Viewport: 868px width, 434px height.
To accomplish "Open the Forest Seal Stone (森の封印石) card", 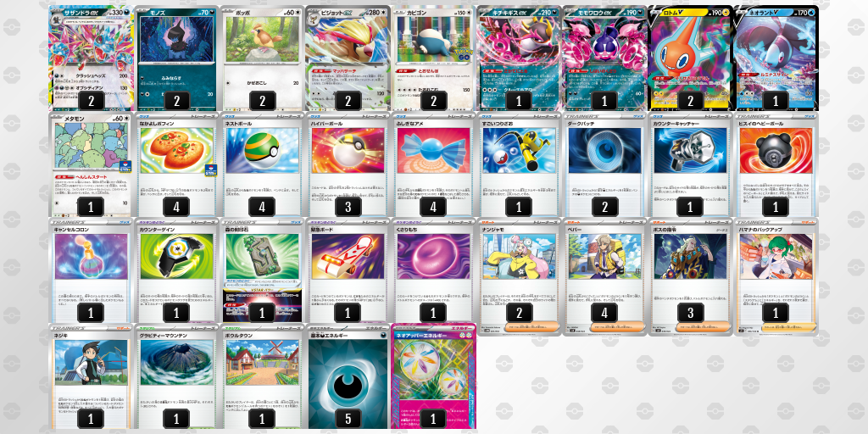I will tap(263, 270).
